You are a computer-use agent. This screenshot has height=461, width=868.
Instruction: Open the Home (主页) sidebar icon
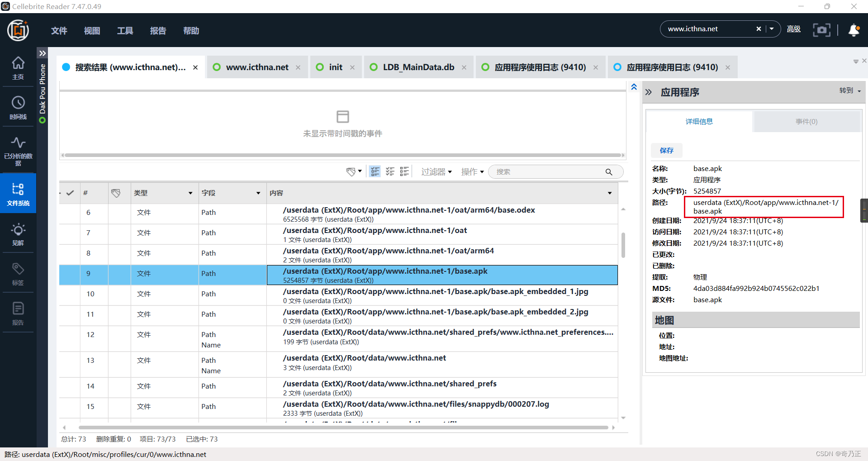point(18,68)
